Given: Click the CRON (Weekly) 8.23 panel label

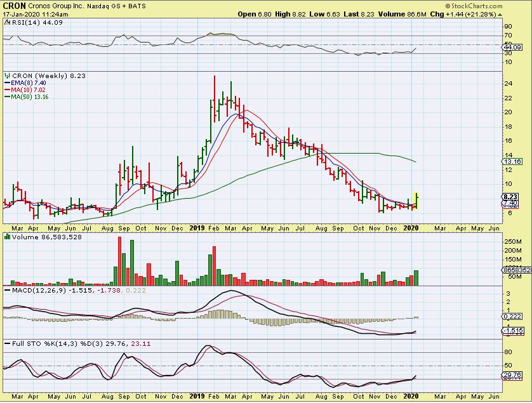Looking at the screenshot, I should [49, 76].
